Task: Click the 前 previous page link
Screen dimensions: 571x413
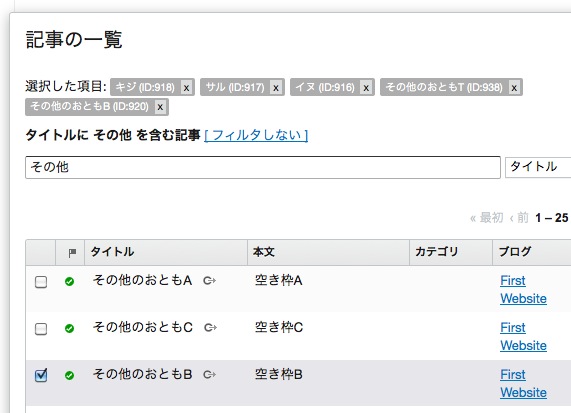Action: point(519,218)
